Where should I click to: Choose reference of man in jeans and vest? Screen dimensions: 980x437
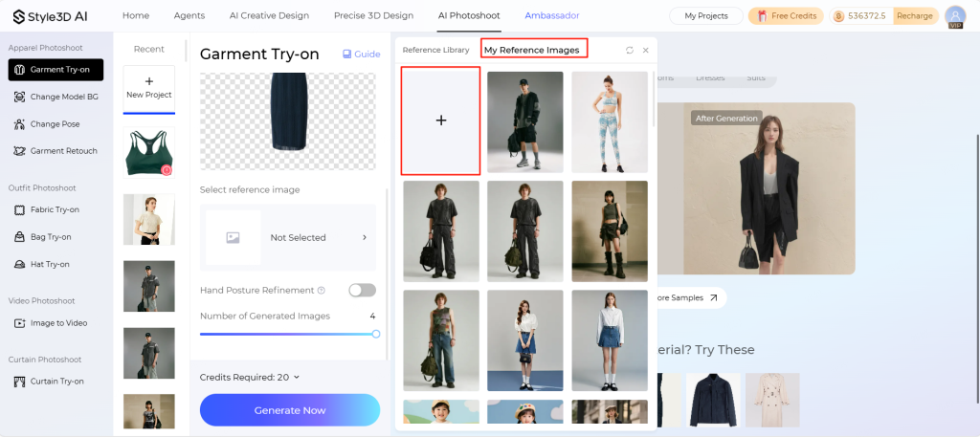pyautogui.click(x=440, y=340)
